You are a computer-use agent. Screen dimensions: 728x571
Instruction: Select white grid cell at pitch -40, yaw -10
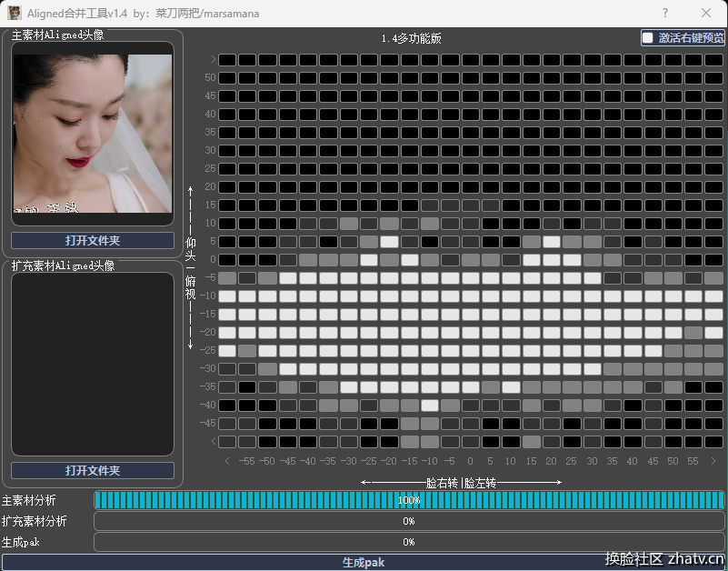click(x=430, y=406)
